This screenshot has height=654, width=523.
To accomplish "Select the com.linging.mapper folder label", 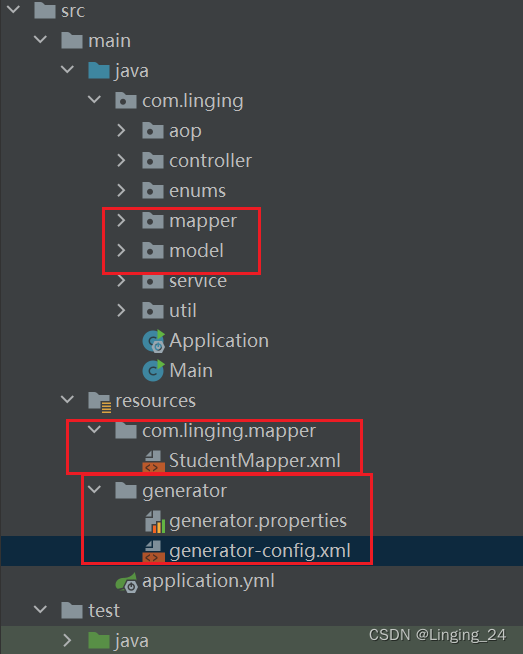I will pos(229,432).
